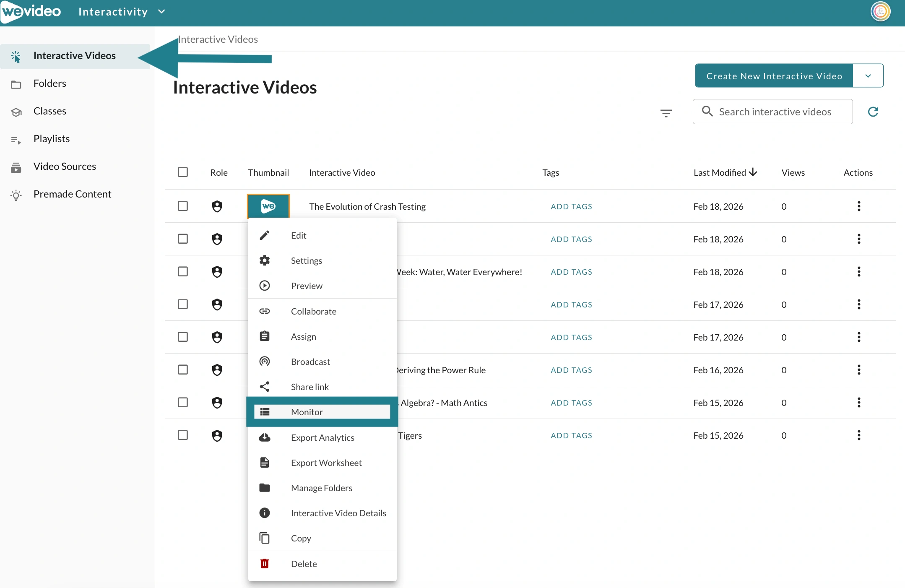Select Copy from the context menu
Screen dimensions: 905x588
click(x=322, y=538)
